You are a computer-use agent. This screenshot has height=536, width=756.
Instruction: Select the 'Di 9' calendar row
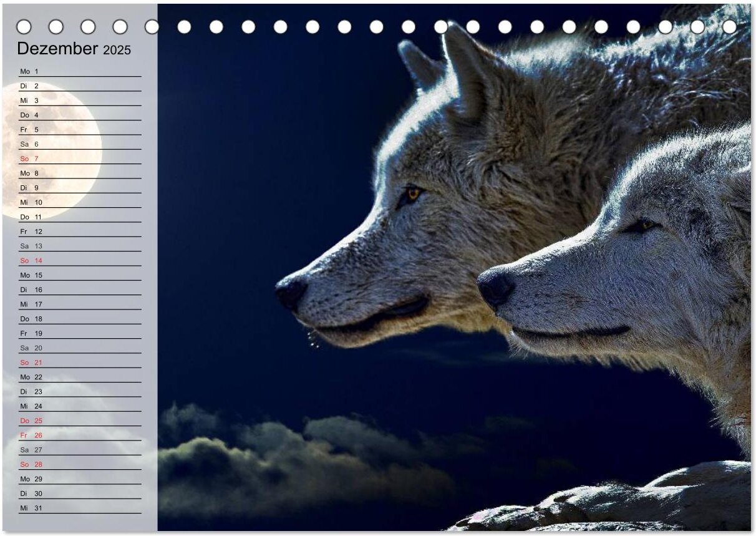(80, 188)
